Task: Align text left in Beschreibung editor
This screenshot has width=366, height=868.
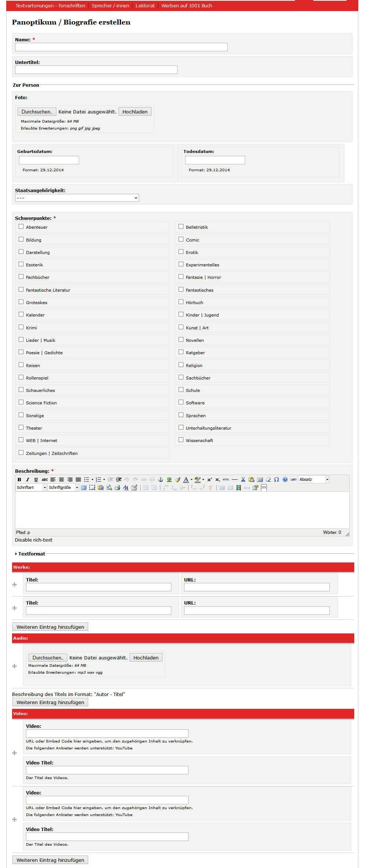Action: pos(53,479)
